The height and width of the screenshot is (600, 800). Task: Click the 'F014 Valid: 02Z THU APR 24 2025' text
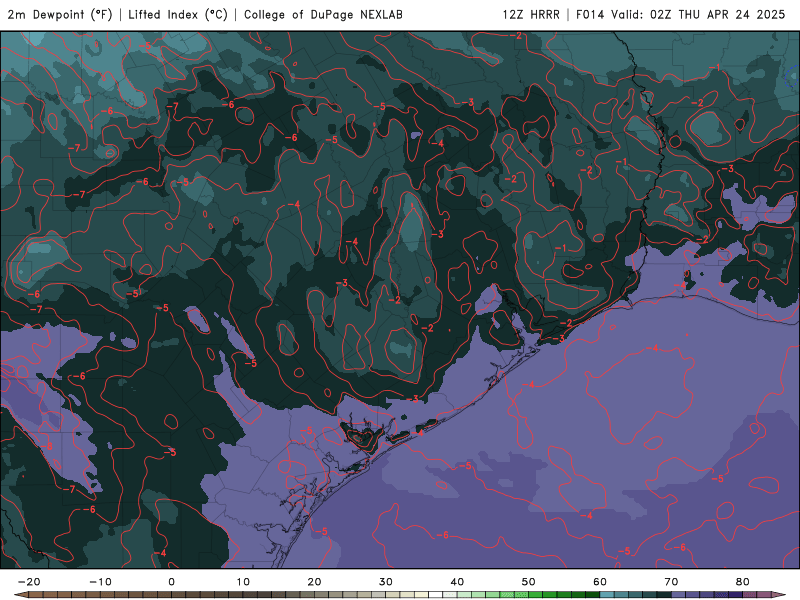(680, 14)
